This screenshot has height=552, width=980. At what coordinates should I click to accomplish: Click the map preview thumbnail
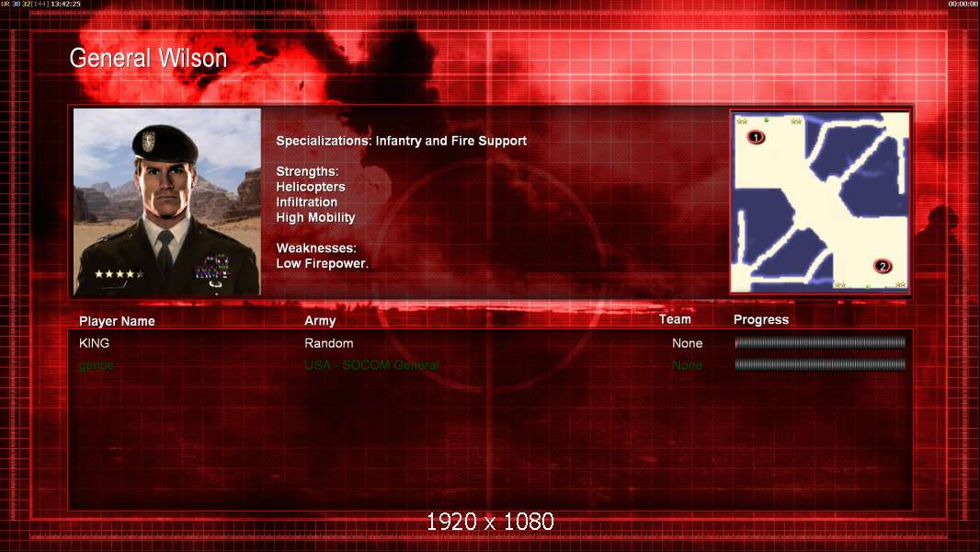click(x=820, y=201)
